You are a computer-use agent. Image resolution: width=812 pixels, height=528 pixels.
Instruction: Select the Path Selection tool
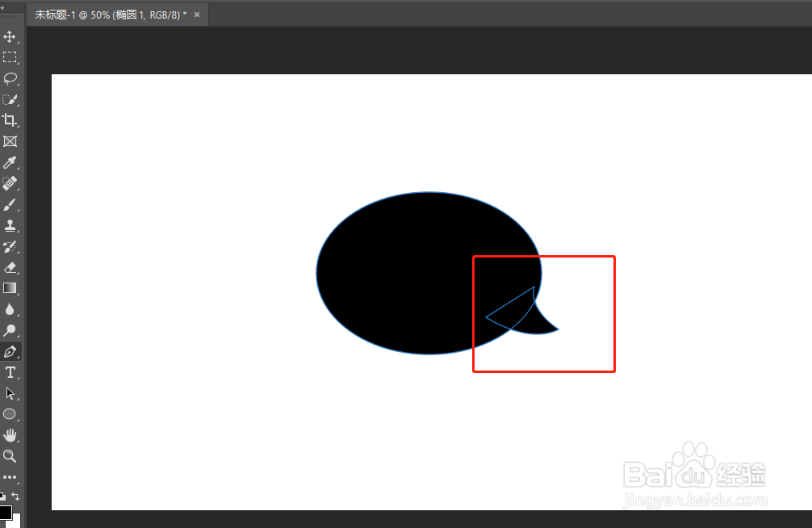(x=10, y=393)
